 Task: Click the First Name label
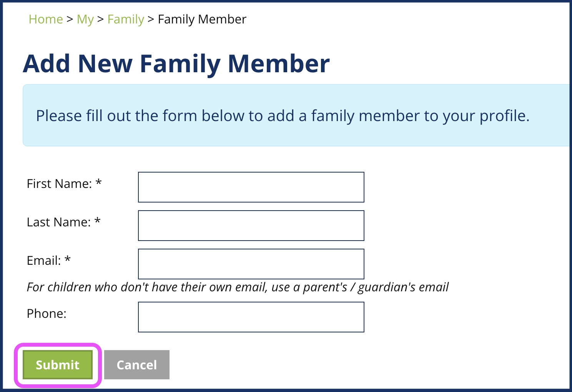(59, 184)
